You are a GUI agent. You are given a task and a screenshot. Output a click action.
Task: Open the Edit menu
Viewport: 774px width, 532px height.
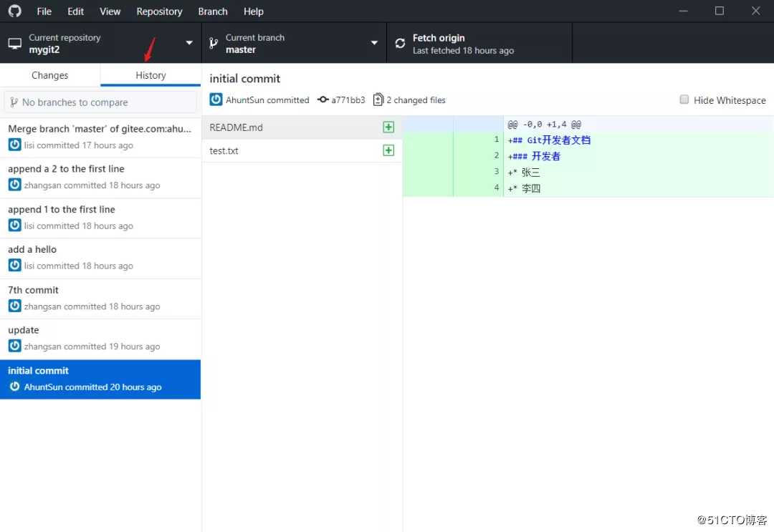75,11
